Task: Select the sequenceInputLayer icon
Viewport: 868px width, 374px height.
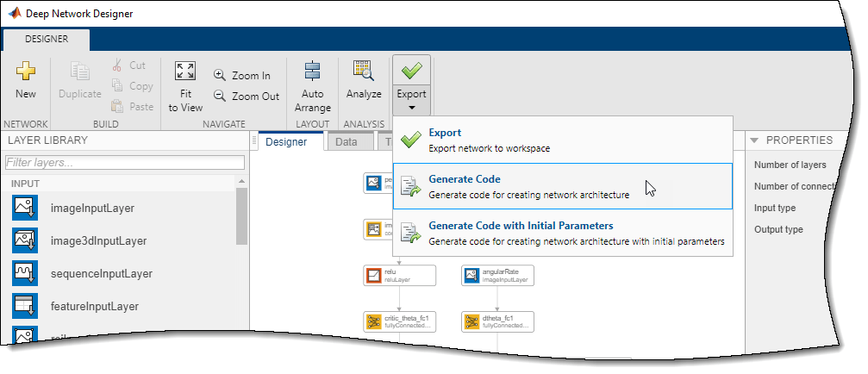Action: click(x=25, y=273)
